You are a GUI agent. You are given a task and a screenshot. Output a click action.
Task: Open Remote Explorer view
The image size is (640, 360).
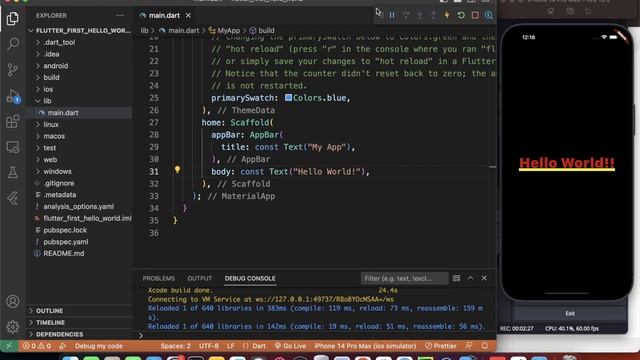pos(12,147)
